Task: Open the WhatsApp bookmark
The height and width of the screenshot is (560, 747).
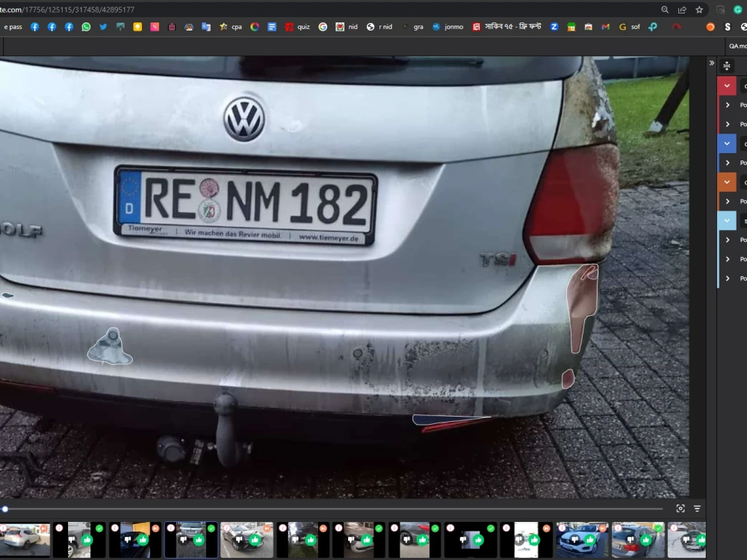Action: (86, 27)
